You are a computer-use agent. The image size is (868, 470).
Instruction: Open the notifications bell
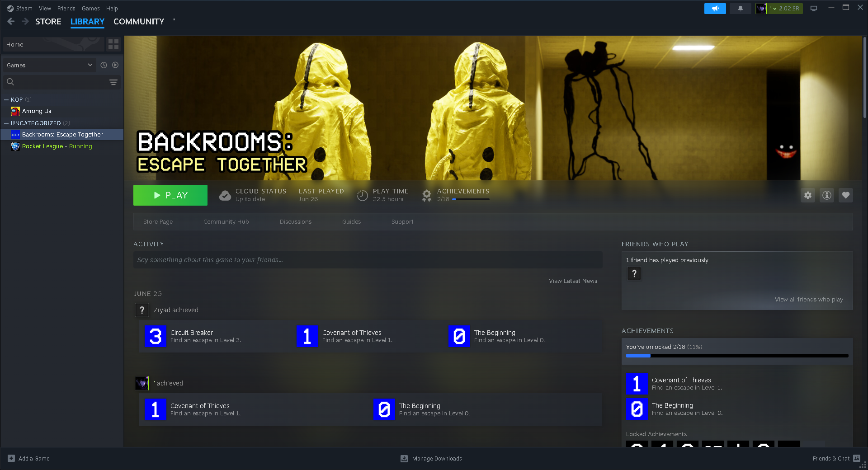[x=741, y=9]
